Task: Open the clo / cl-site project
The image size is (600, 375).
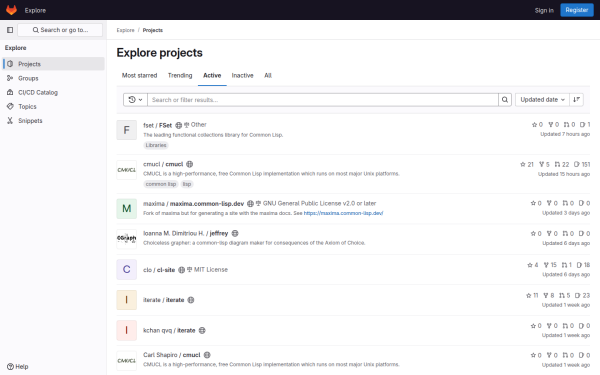Action: pyautogui.click(x=159, y=270)
